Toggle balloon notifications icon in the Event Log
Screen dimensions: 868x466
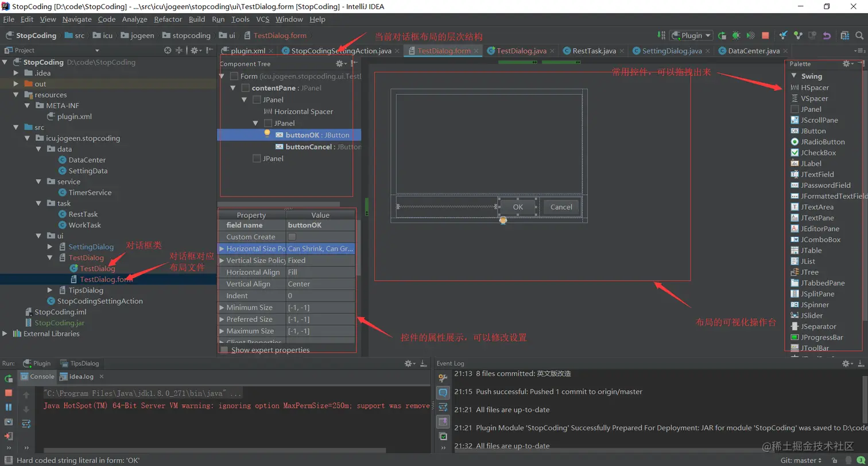[x=443, y=392]
